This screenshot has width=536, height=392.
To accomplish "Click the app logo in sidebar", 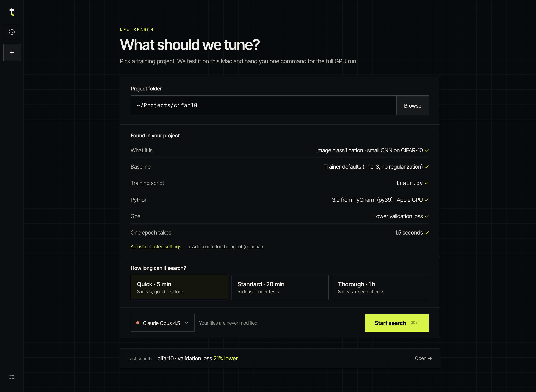I will pos(12,12).
